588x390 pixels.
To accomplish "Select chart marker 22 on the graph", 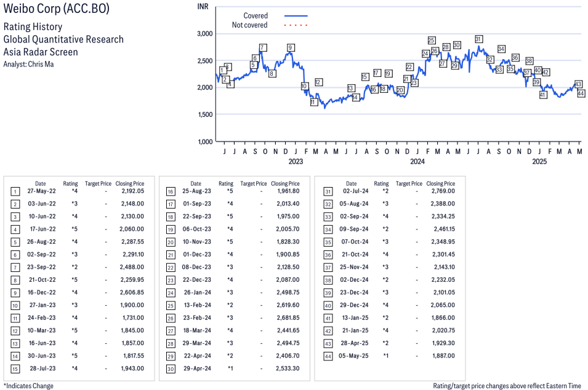I will [409, 67].
